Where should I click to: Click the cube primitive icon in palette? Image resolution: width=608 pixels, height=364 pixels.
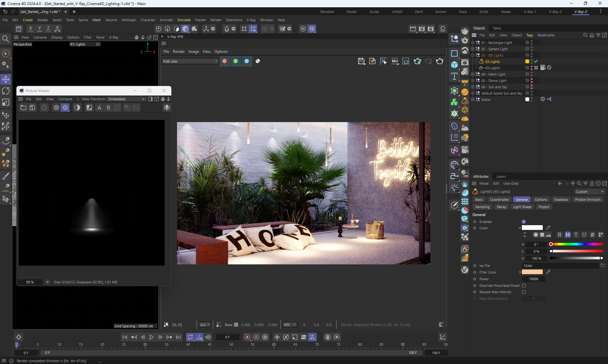(x=454, y=65)
